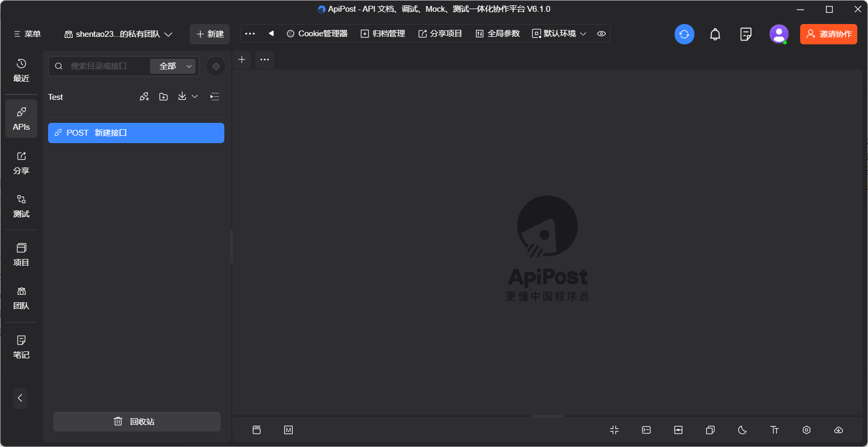Image resolution: width=868 pixels, height=447 pixels.
Task: Click the duplicate windows icon
Action: 710,430
